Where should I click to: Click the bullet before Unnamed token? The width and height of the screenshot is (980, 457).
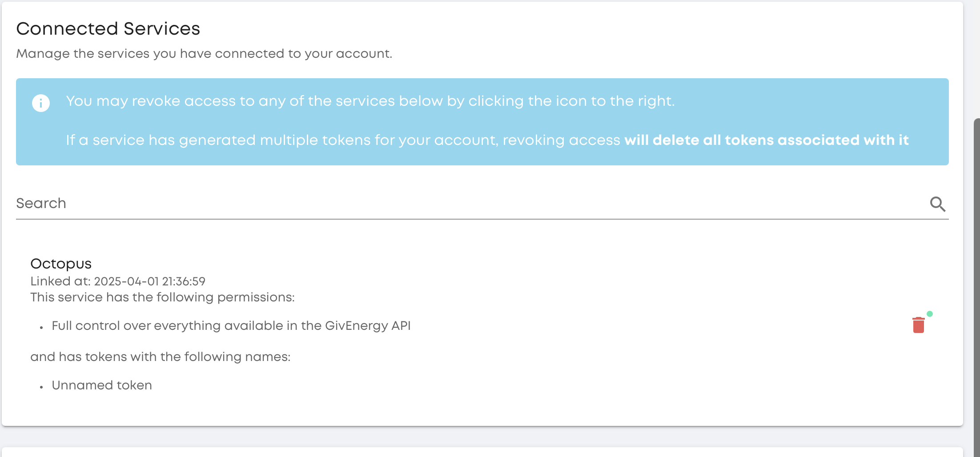coord(41,387)
